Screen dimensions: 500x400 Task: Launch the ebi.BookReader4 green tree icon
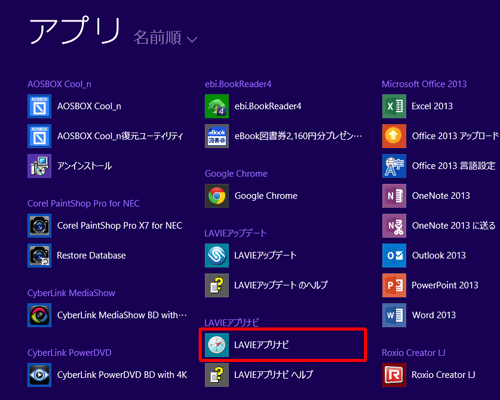tap(217, 106)
